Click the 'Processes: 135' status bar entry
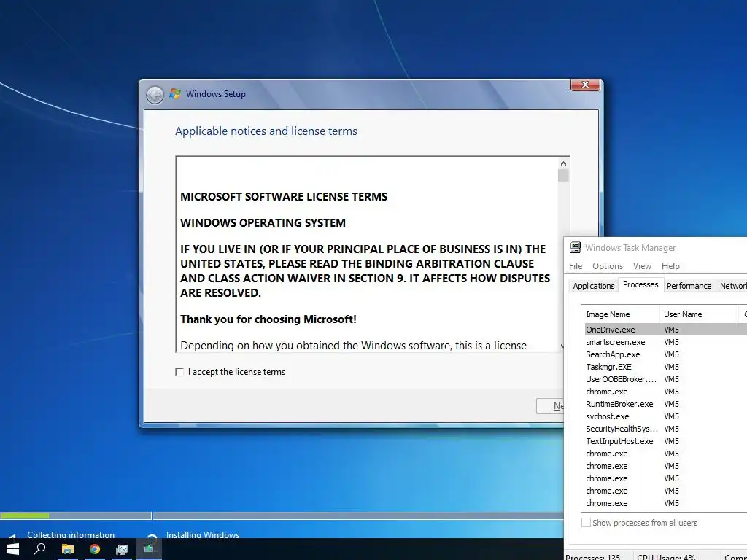The height and width of the screenshot is (560, 747). coord(592,556)
